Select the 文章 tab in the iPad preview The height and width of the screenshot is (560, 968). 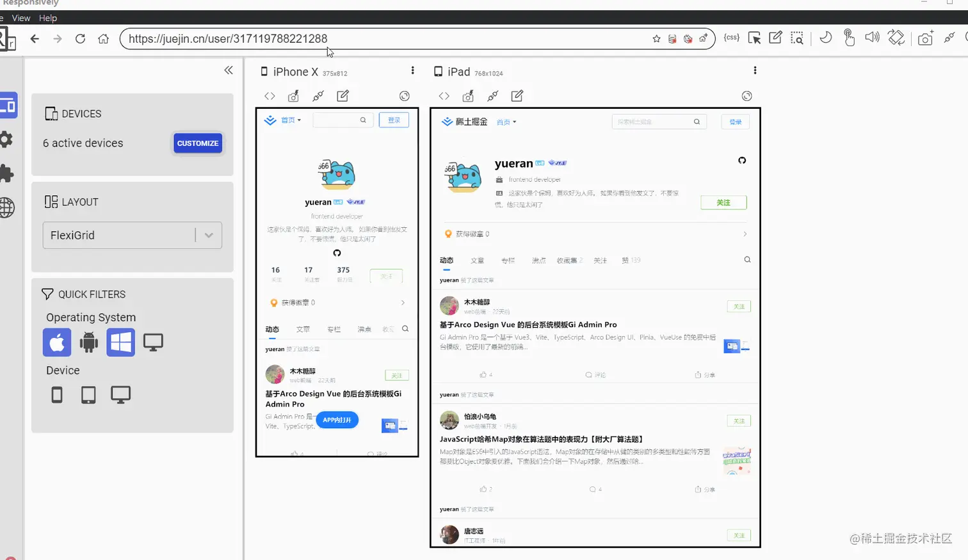coord(478,260)
